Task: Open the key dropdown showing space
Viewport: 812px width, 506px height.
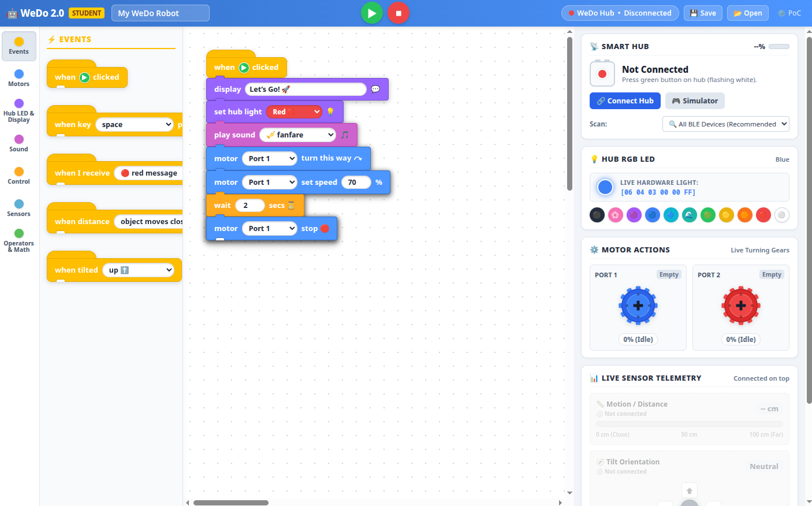Action: pyautogui.click(x=135, y=124)
